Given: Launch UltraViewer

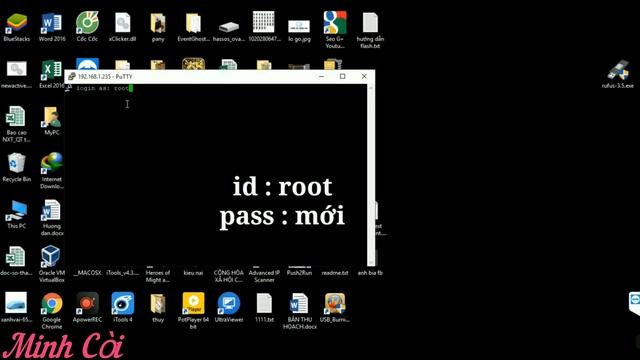Looking at the screenshot, I should point(229,307).
